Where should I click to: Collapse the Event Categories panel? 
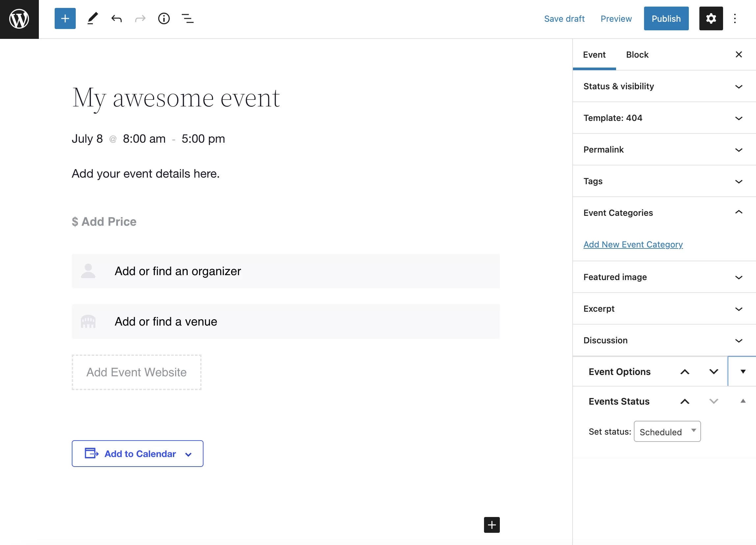664,213
